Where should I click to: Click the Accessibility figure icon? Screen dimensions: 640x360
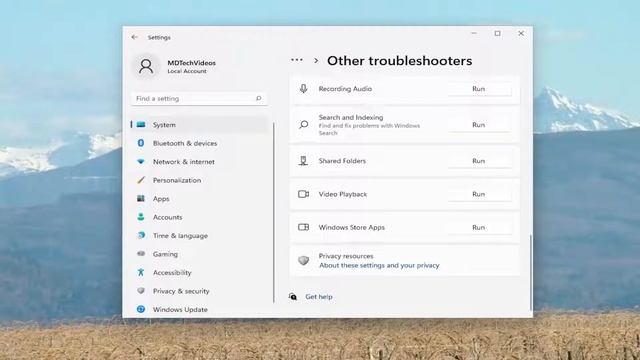pyautogui.click(x=141, y=272)
